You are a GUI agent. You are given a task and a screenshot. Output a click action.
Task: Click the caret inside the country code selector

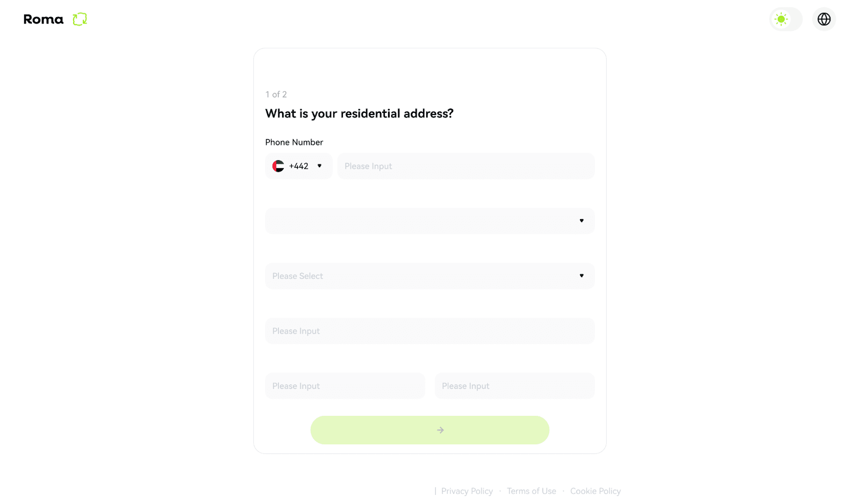click(319, 166)
